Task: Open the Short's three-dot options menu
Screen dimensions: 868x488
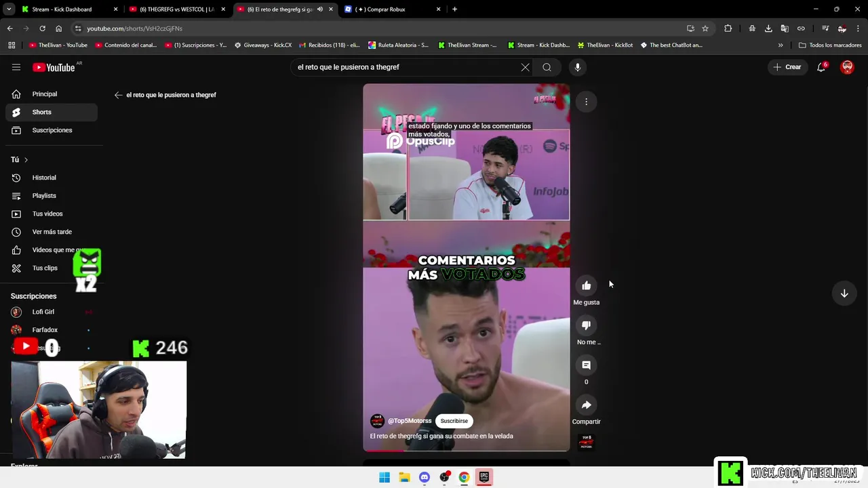Action: point(587,102)
